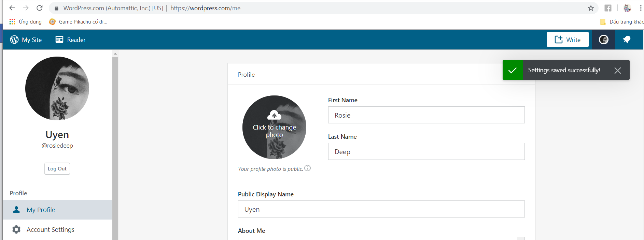
Task: Click the First Name field containing Rosie
Action: click(x=426, y=115)
